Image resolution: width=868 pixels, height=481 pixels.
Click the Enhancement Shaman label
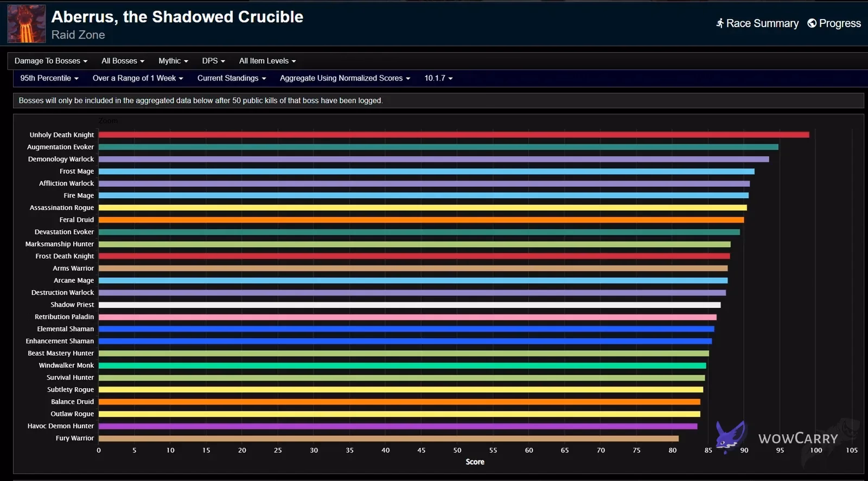pyautogui.click(x=60, y=341)
